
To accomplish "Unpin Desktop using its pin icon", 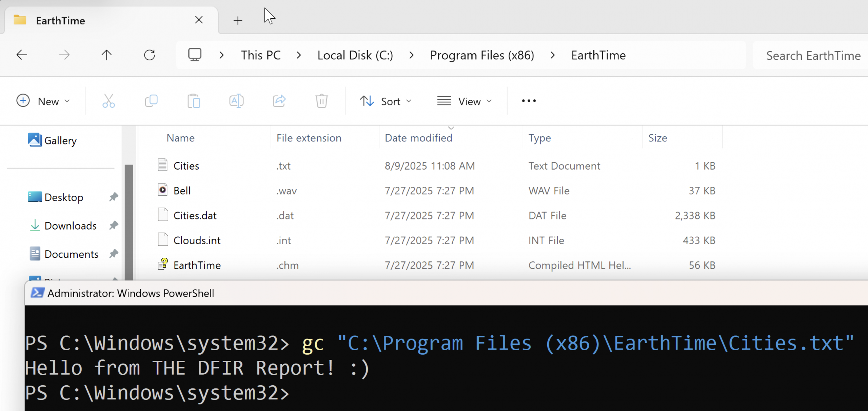I will pyautogui.click(x=114, y=197).
